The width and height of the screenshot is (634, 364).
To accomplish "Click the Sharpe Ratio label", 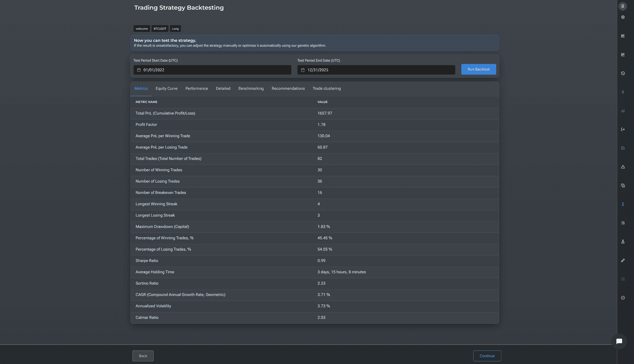I will [147, 261].
